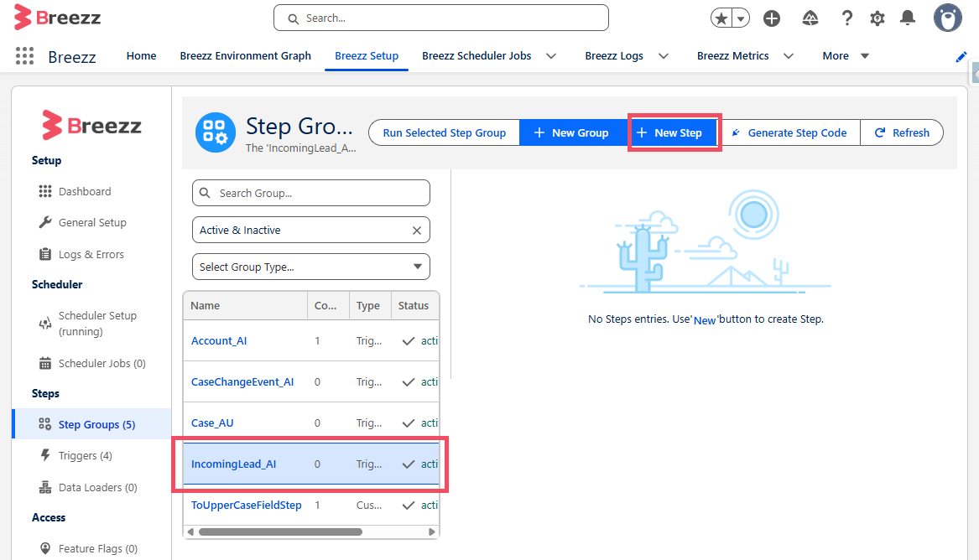Clear the Active & Inactive filter
This screenshot has height=560, width=979.
pyautogui.click(x=416, y=230)
